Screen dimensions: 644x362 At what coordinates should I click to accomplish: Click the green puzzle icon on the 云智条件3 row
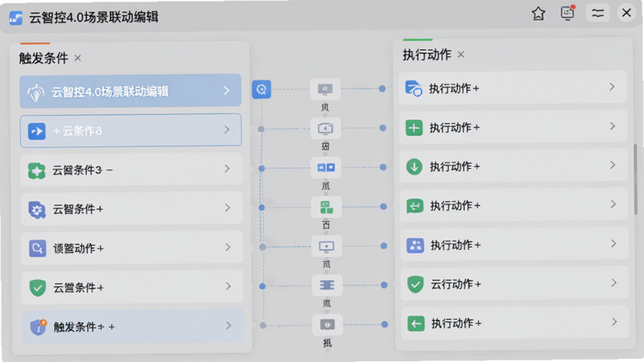point(36,171)
